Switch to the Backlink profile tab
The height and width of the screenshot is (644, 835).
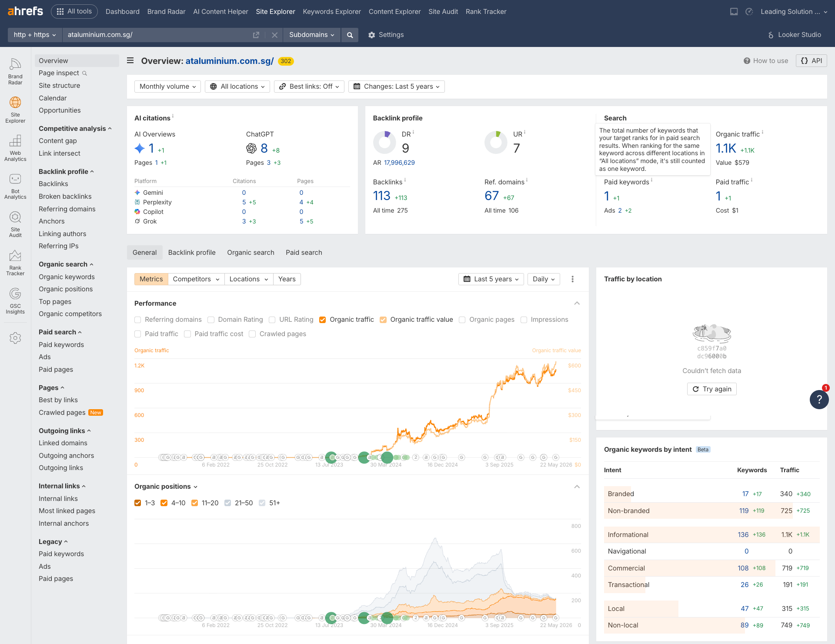pyautogui.click(x=192, y=253)
